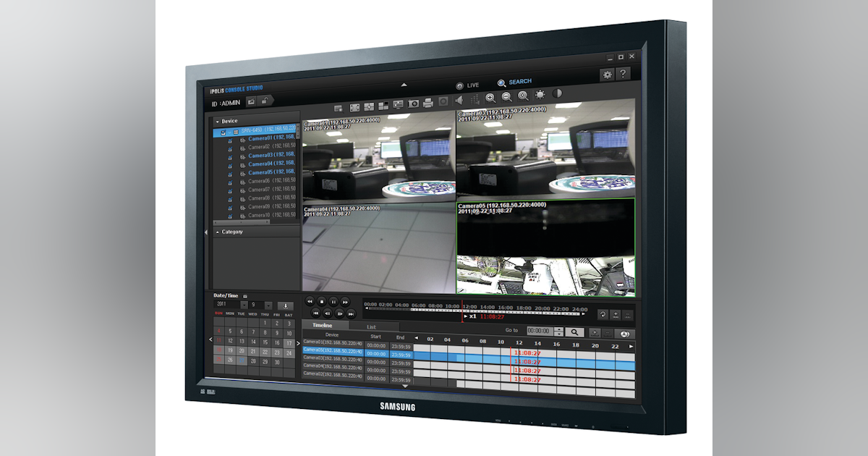Open the month dropdown showing 9
This screenshot has height=456, width=868.
pos(268,305)
